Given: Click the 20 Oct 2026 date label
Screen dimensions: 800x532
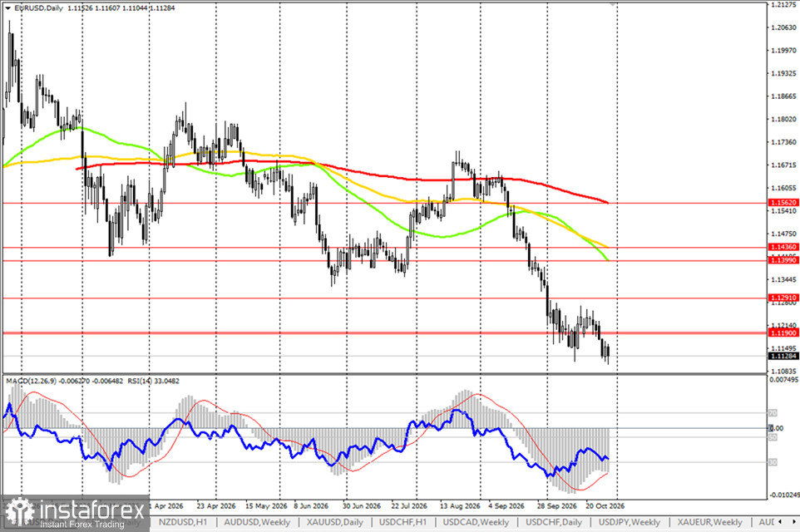Looking at the screenshot, I should click(x=605, y=506).
